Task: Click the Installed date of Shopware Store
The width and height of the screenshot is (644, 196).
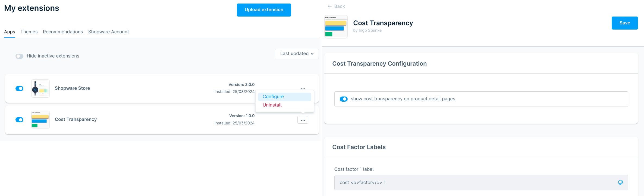Action: (234, 92)
